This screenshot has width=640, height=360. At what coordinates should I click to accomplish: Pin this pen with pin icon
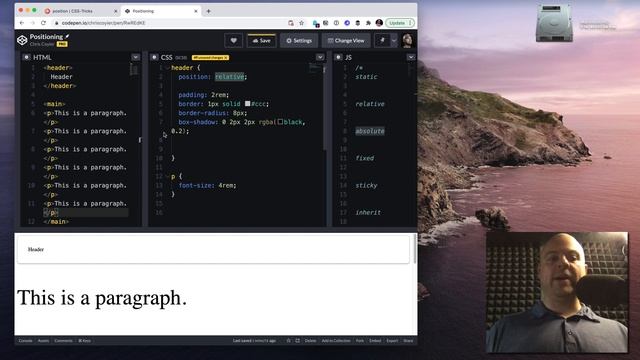(x=382, y=40)
